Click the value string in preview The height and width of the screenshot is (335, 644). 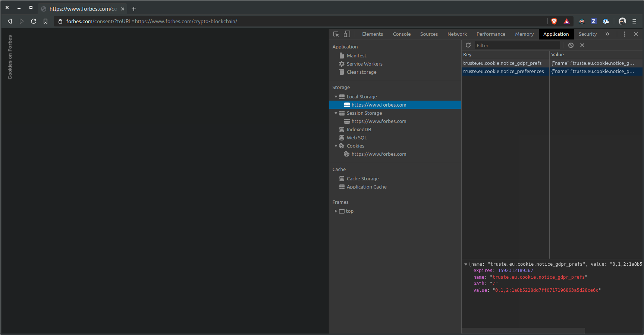tap(547, 290)
